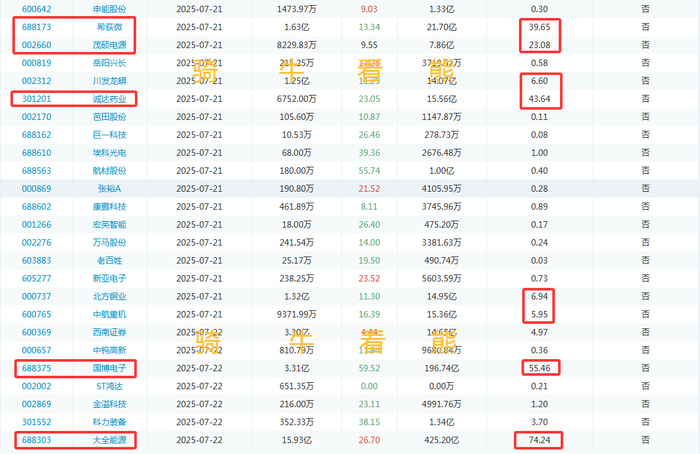
Task: Select the 25.17万 volume cell
Action: point(296,260)
